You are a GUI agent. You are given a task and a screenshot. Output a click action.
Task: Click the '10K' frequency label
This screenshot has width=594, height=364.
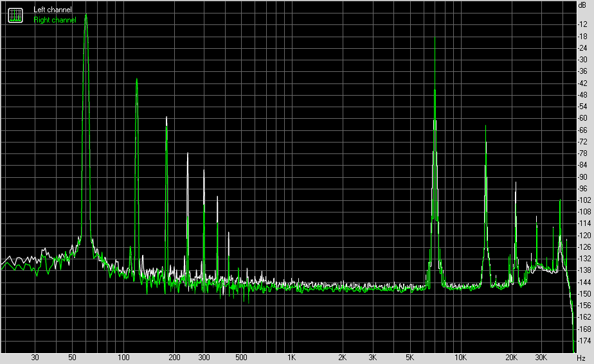click(461, 358)
